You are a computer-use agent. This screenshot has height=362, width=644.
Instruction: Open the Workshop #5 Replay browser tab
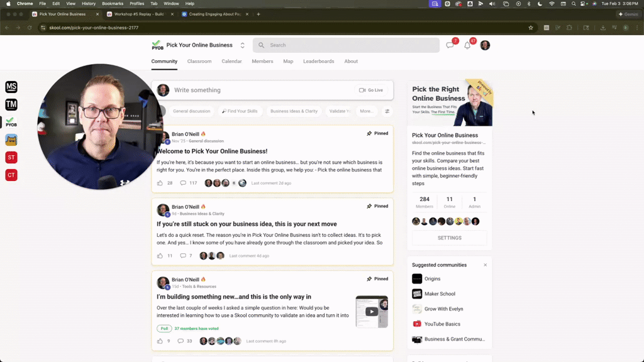click(x=139, y=14)
